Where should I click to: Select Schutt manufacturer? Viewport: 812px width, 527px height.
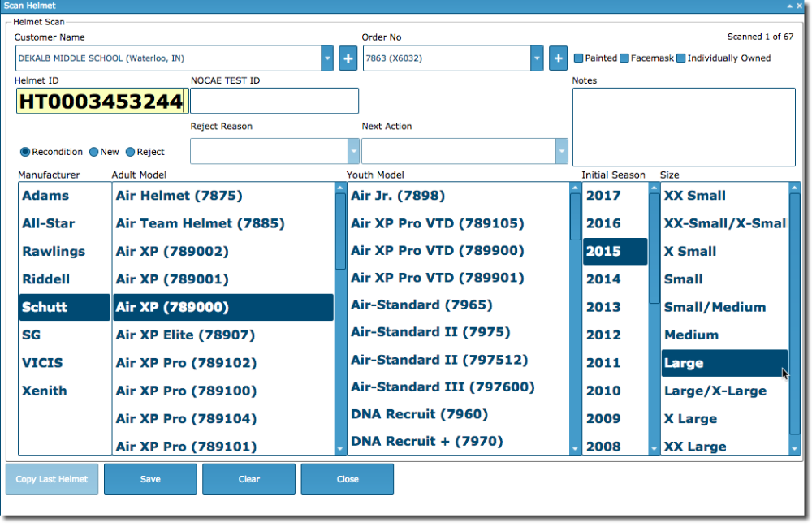[x=64, y=307]
